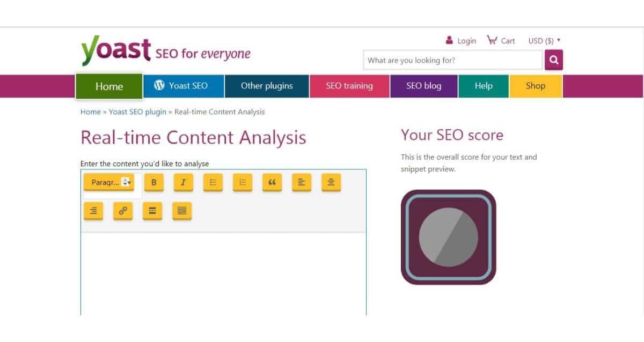This screenshot has height=342, width=644.
Task: Click the Yoast logo
Action: point(116,51)
